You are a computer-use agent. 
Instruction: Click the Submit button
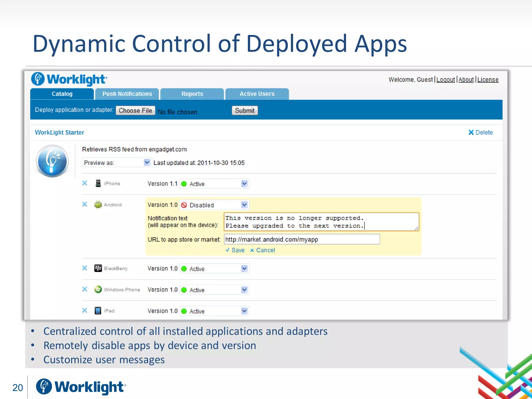[x=245, y=111]
